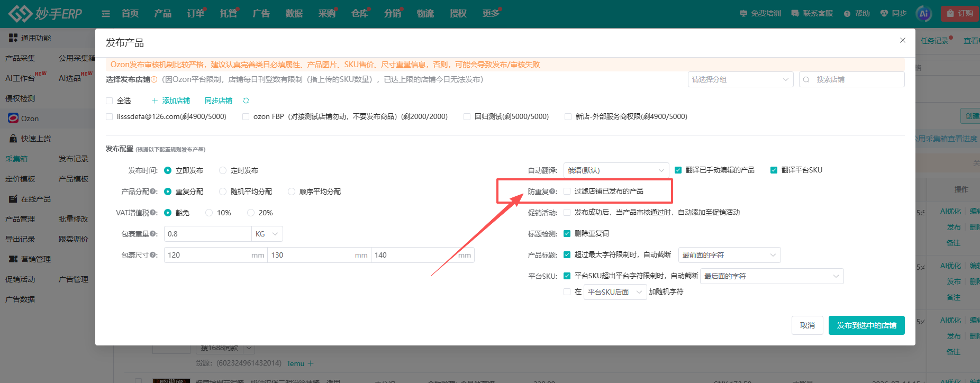Open 订单 top menu
The width and height of the screenshot is (980, 383).
pos(196,14)
